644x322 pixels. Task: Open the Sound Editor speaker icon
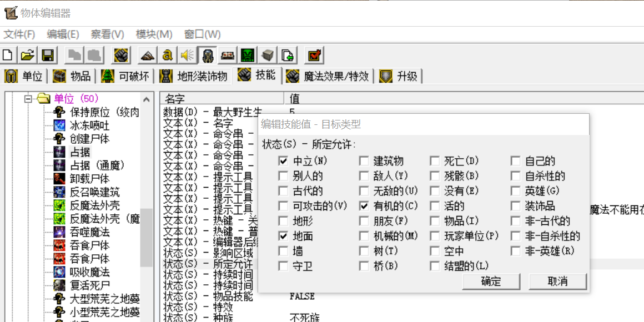pos(187,55)
